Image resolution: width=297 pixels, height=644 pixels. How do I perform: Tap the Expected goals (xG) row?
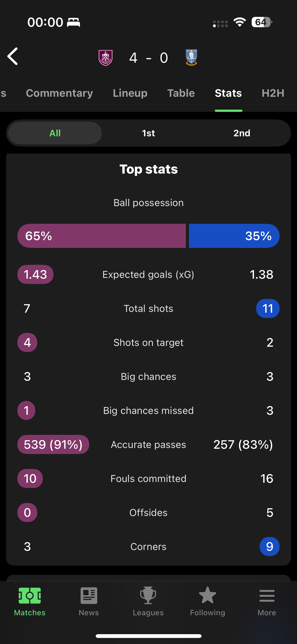[x=148, y=274]
